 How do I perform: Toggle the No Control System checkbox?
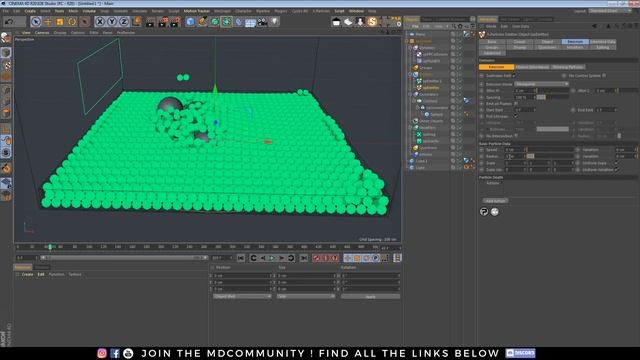point(604,76)
